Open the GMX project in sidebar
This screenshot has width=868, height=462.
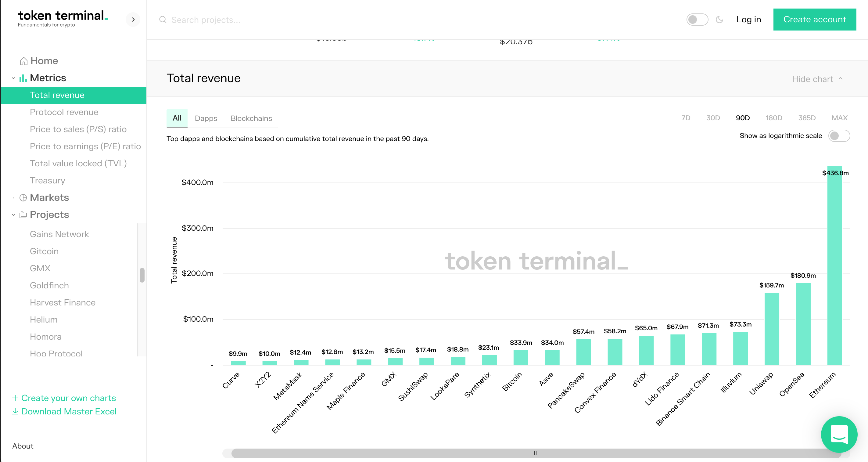(40, 269)
